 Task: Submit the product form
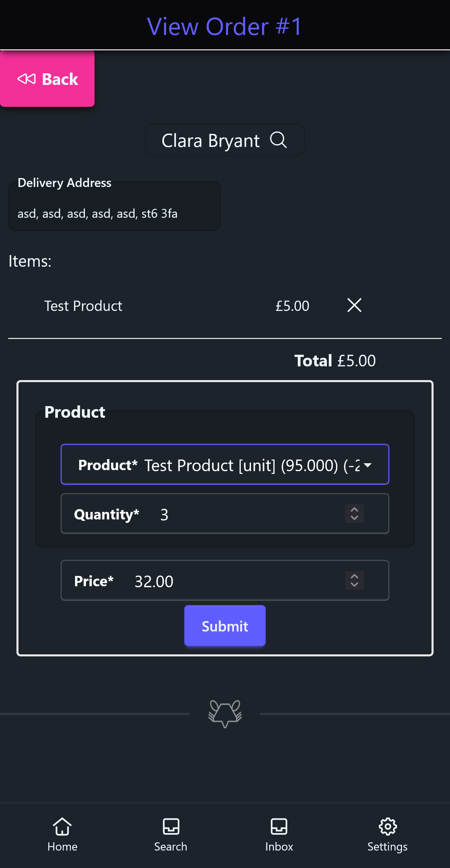click(225, 626)
